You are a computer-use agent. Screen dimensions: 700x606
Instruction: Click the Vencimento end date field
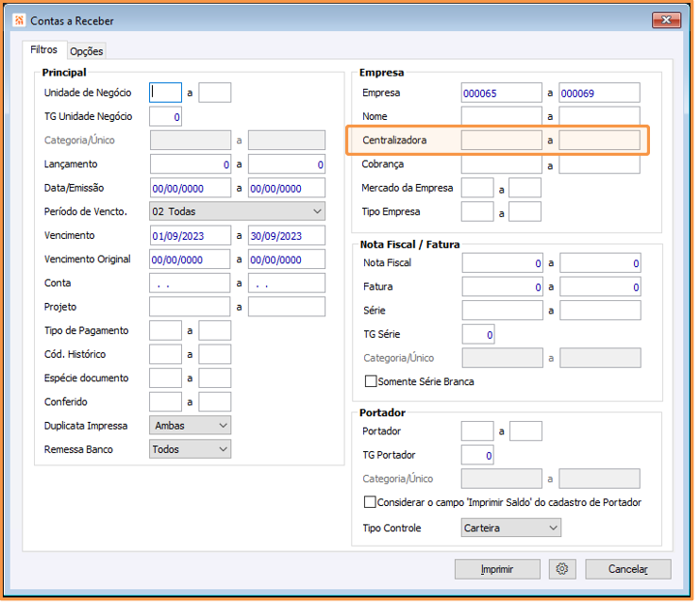tap(286, 235)
